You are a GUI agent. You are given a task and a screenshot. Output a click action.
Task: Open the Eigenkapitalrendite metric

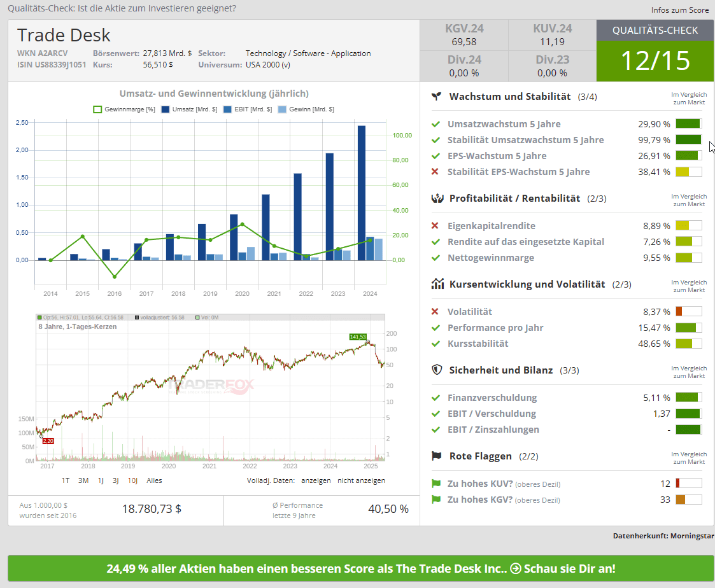(x=491, y=226)
